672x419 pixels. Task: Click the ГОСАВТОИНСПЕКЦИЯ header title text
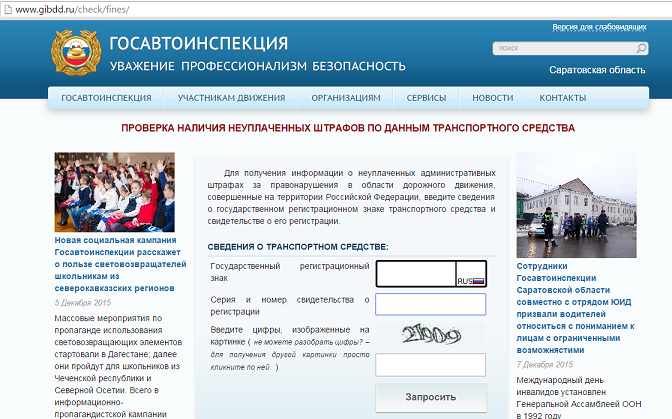coord(198,43)
